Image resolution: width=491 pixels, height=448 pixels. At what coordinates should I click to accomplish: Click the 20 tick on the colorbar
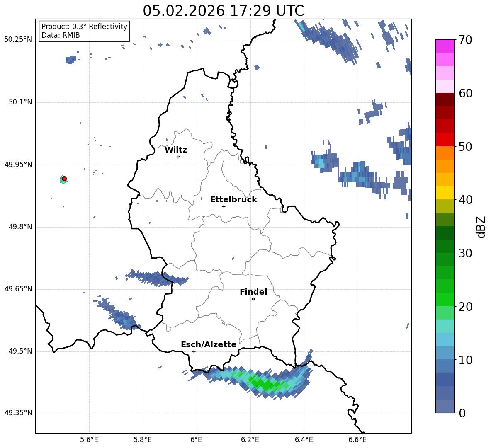[465, 306]
